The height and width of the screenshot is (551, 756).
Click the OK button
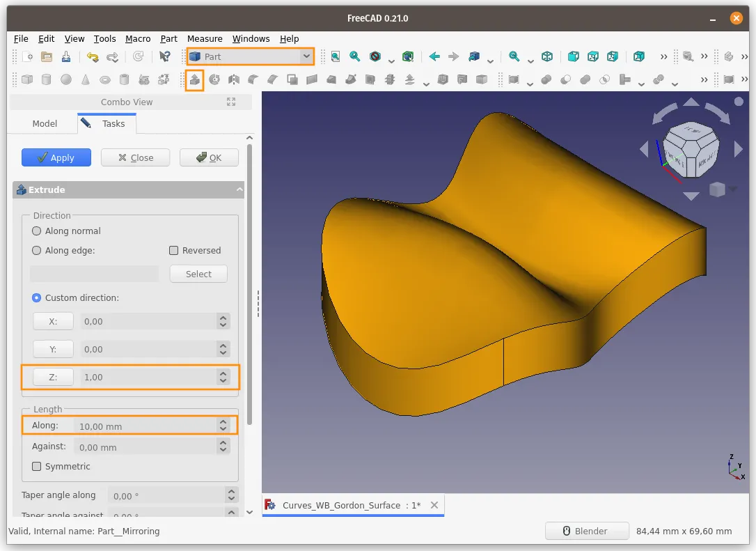coord(210,157)
